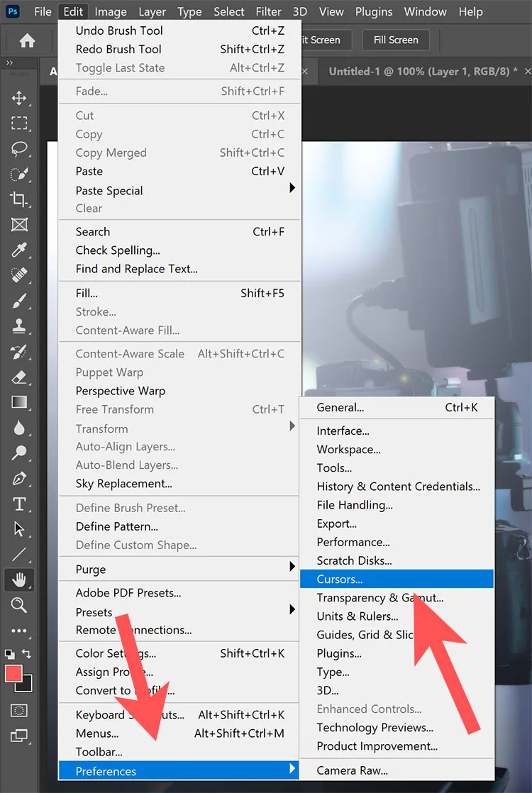Expand the Transform submenu arrow
The image size is (532, 793).
point(292,426)
